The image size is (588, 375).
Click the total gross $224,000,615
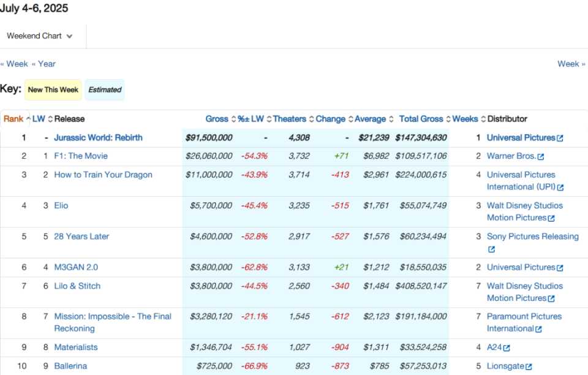pyautogui.click(x=421, y=175)
